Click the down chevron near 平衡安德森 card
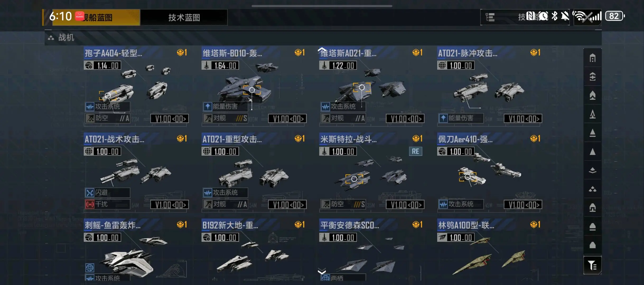The image size is (644, 285). click(322, 271)
